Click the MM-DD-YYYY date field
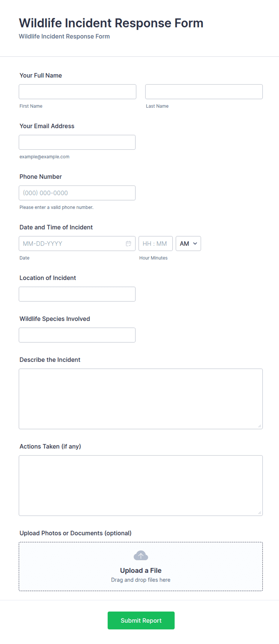Image resolution: width=279 pixels, height=644 pixels. 77,243
